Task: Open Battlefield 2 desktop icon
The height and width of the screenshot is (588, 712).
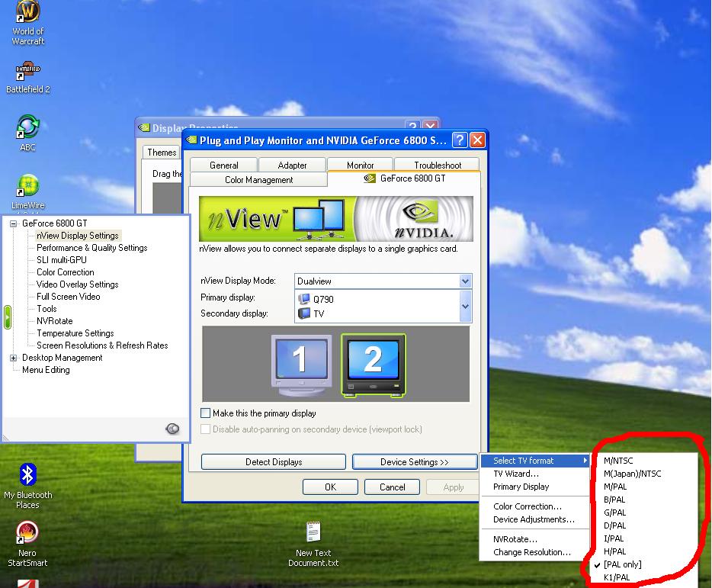Action: (x=28, y=77)
